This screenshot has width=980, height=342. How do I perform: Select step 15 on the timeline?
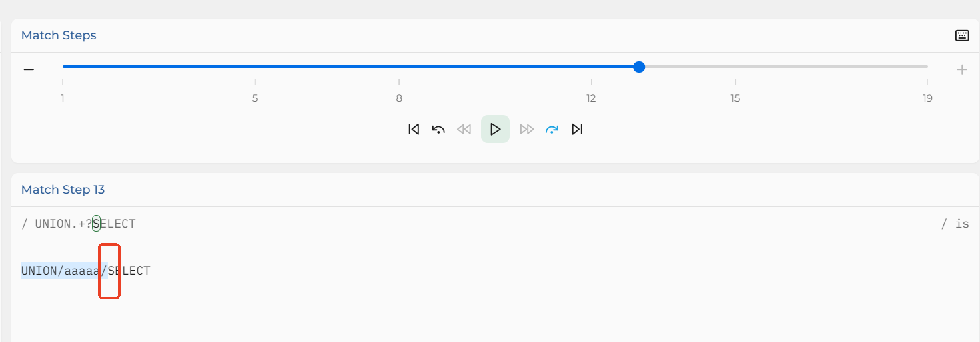[x=735, y=98]
